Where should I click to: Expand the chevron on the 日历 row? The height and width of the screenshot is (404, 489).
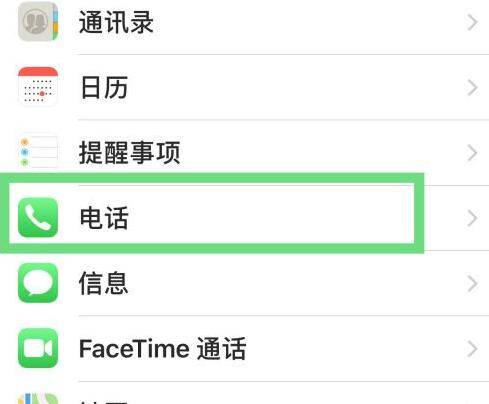472,88
